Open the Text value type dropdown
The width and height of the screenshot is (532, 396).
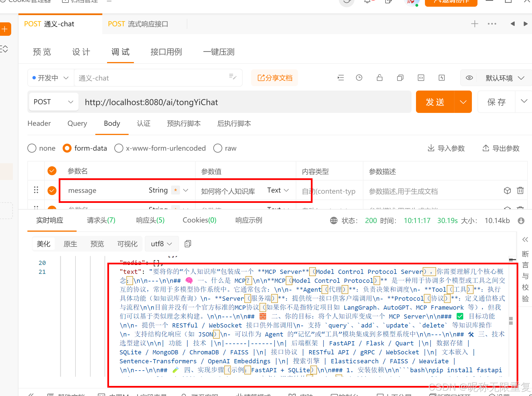(x=278, y=190)
